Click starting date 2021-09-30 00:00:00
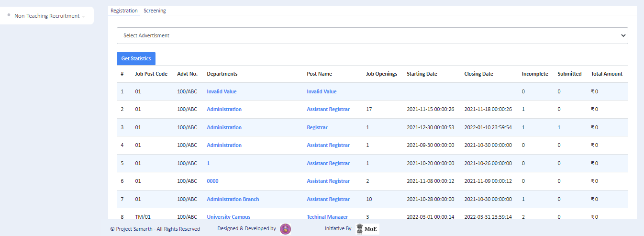The height and width of the screenshot is (236, 644). pos(431,145)
